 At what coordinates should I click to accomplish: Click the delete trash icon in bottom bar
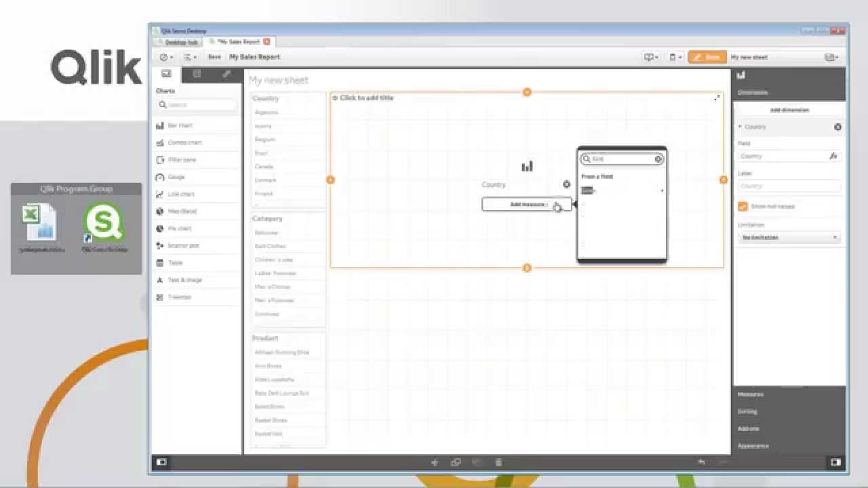[x=498, y=462]
